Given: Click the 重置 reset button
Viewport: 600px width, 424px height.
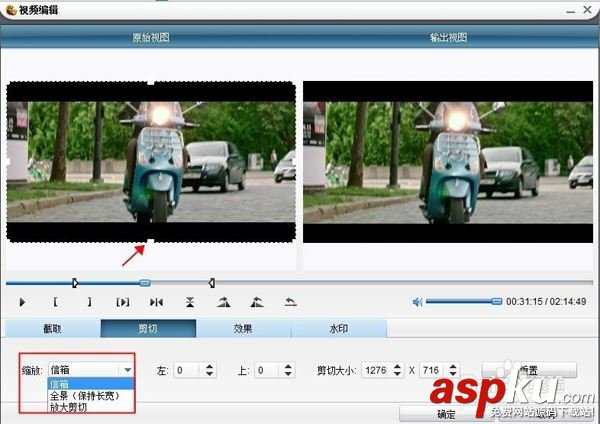Looking at the screenshot, I should 529,370.
